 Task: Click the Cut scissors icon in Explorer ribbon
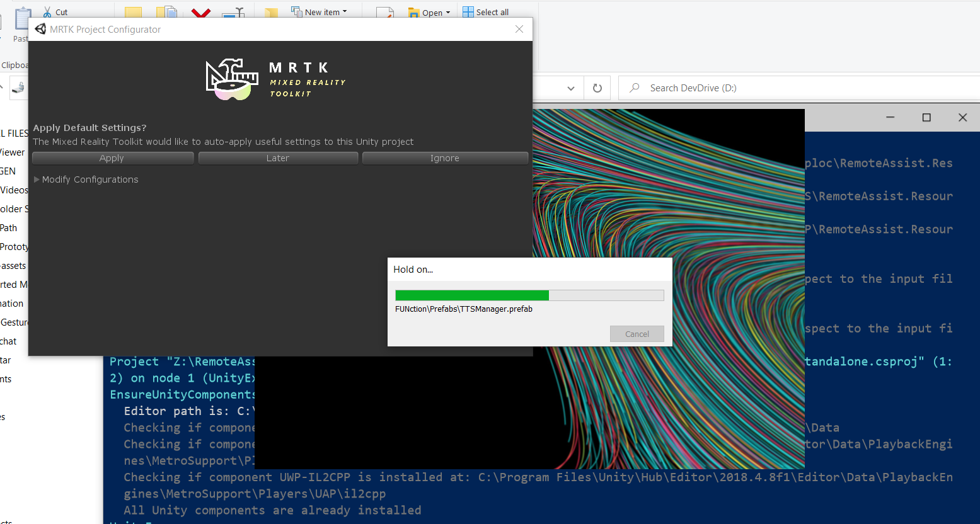[x=47, y=11]
